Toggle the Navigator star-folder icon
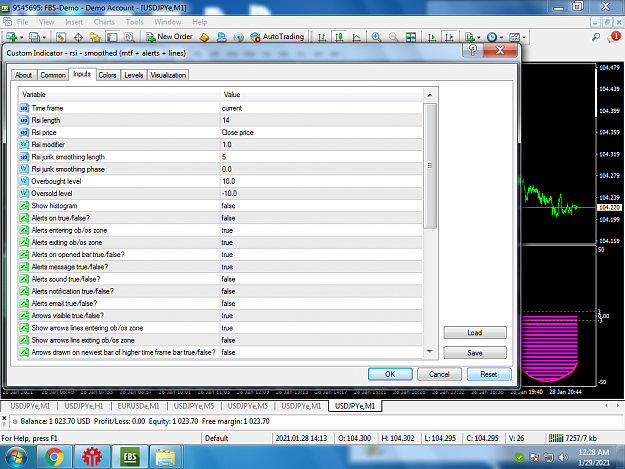This screenshot has width=625, height=469. point(95,37)
